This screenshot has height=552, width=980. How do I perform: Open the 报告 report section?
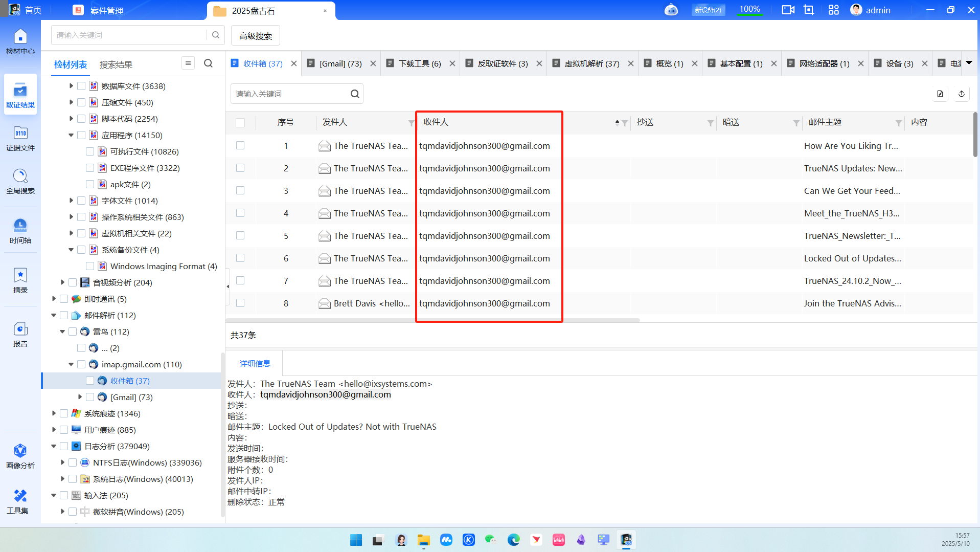(20, 335)
